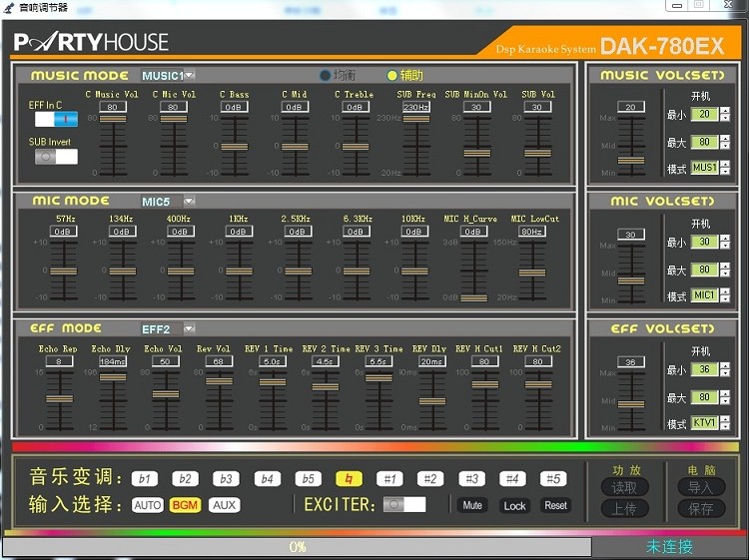
Task: Select pitch shift #4
Action: point(512,479)
